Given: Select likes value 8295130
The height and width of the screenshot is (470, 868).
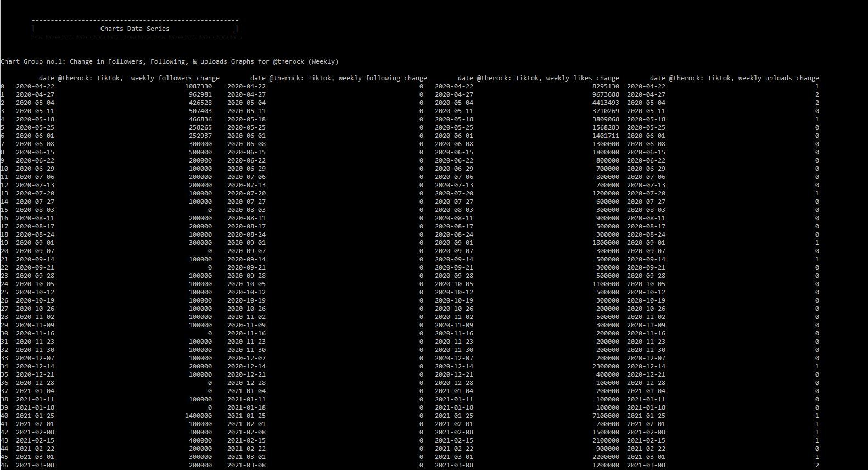Looking at the screenshot, I should [606, 86].
